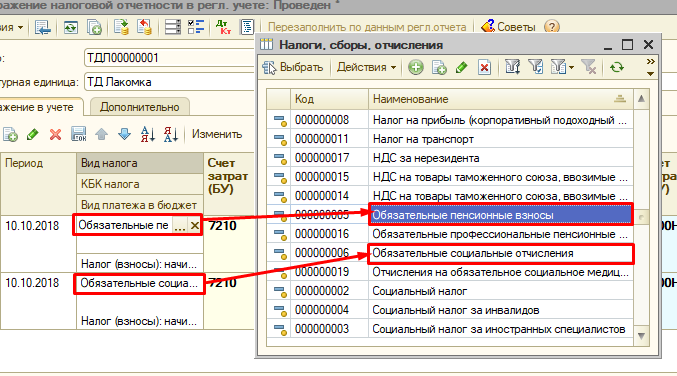Image resolution: width=677 pixels, height=376 pixels.
Task: Sort by the Наименование column header
Action: coord(501,99)
